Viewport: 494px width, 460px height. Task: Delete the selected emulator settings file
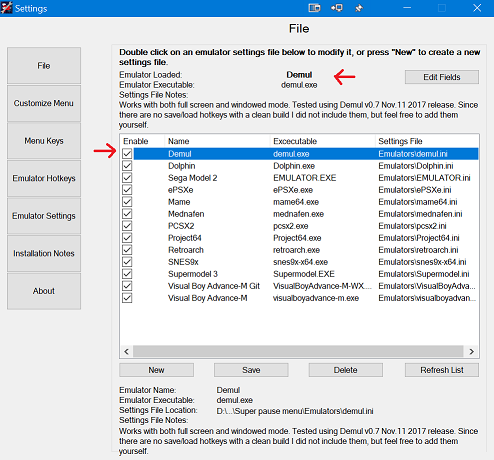346,370
